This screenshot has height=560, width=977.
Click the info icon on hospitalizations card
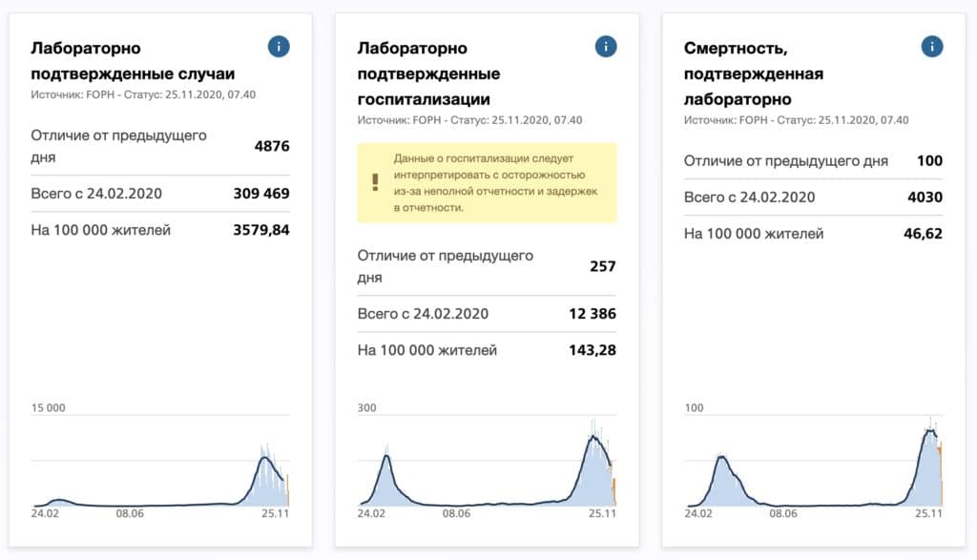point(604,45)
